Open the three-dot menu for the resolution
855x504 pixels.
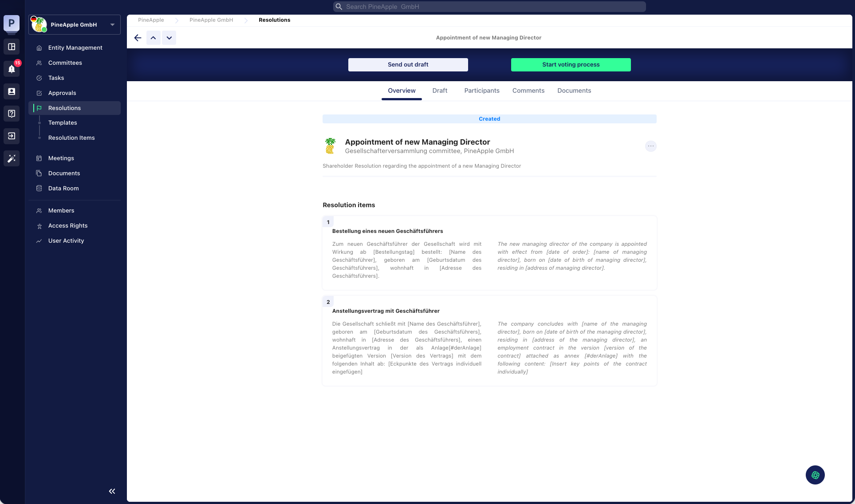tap(650, 146)
